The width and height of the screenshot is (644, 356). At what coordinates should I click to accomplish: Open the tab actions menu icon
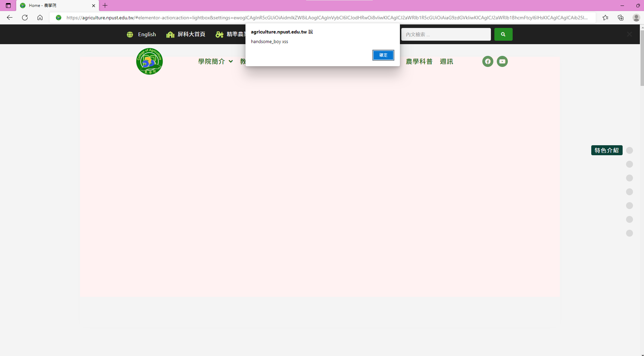coord(8,6)
